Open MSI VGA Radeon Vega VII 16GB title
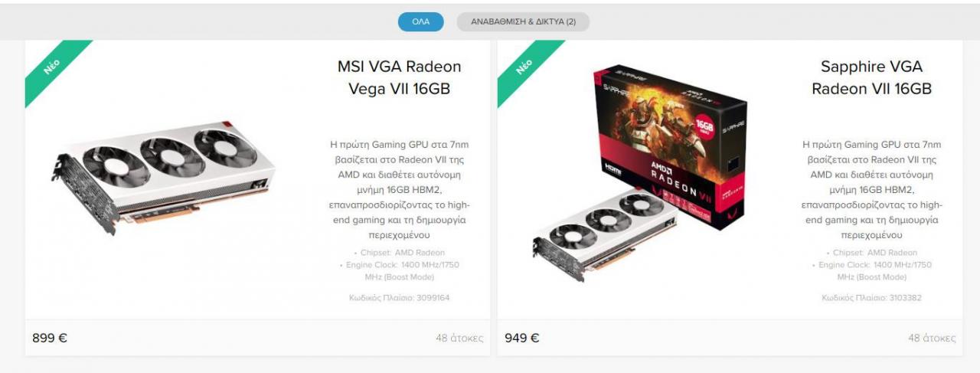This screenshot has width=980, height=373. tap(399, 77)
